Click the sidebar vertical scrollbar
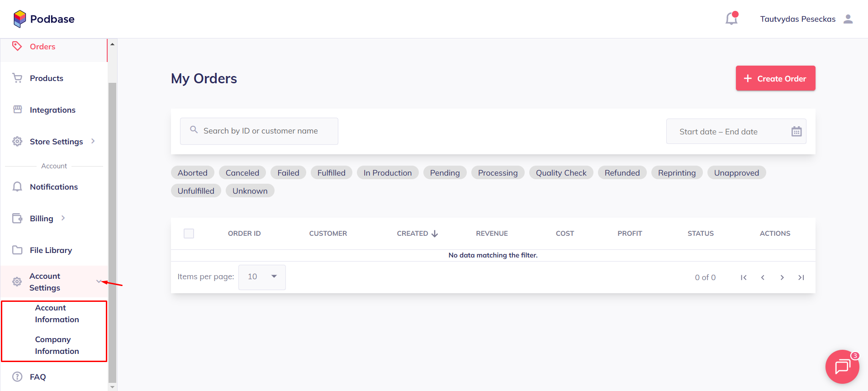 pyautogui.click(x=113, y=226)
